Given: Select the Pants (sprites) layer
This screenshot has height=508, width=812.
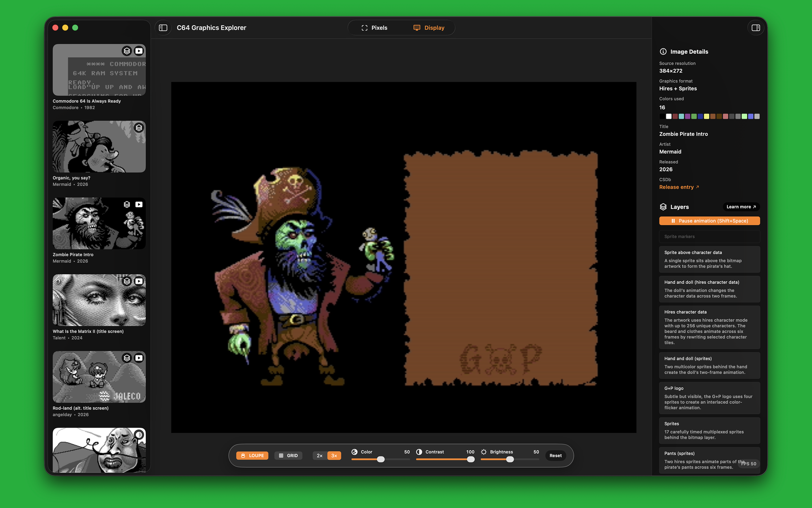Looking at the screenshot, I should click(709, 460).
